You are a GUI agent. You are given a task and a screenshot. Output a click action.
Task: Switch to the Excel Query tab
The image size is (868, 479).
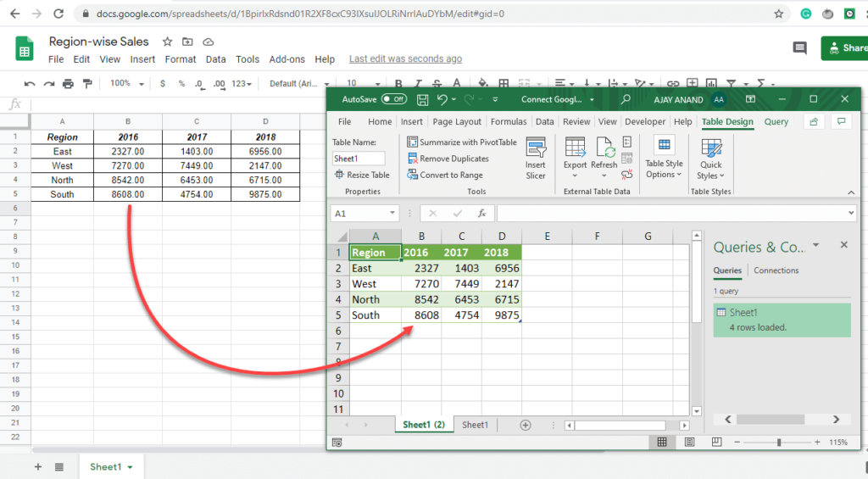point(776,122)
